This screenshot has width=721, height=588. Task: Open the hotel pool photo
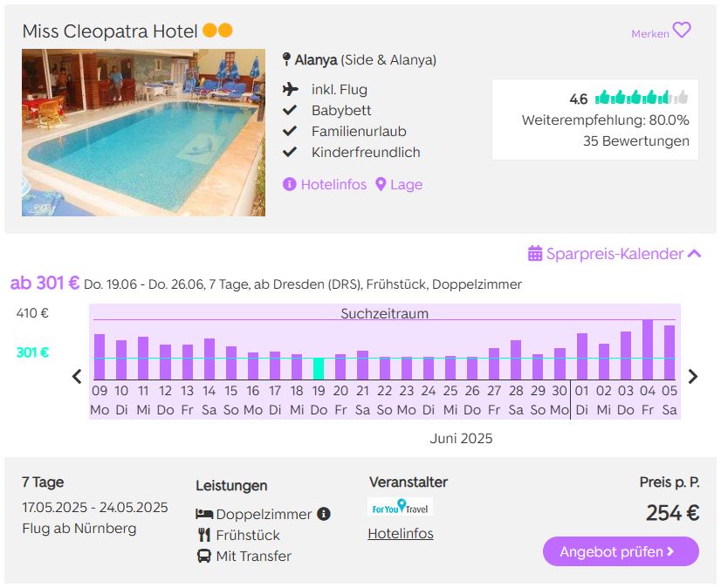point(143,133)
